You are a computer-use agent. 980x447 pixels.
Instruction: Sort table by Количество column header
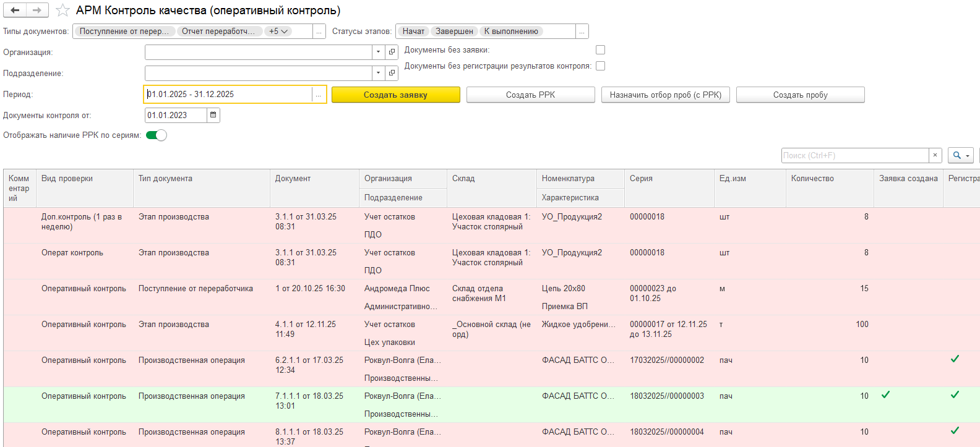coord(812,179)
